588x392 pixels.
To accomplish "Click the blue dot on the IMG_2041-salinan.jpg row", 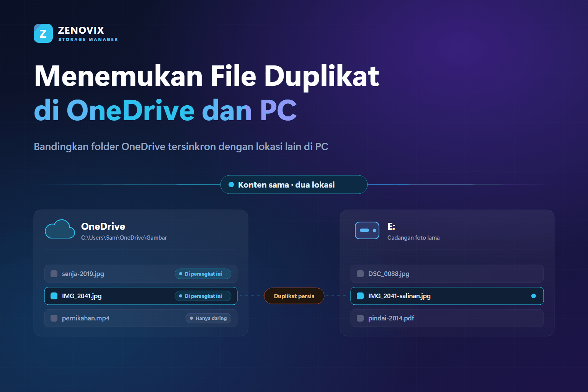I will 534,296.
